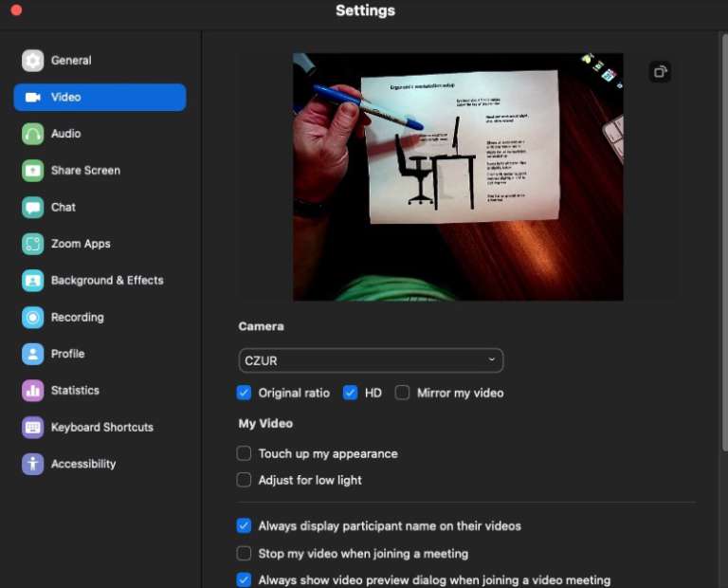Select the Background & Effects icon

coord(33,281)
